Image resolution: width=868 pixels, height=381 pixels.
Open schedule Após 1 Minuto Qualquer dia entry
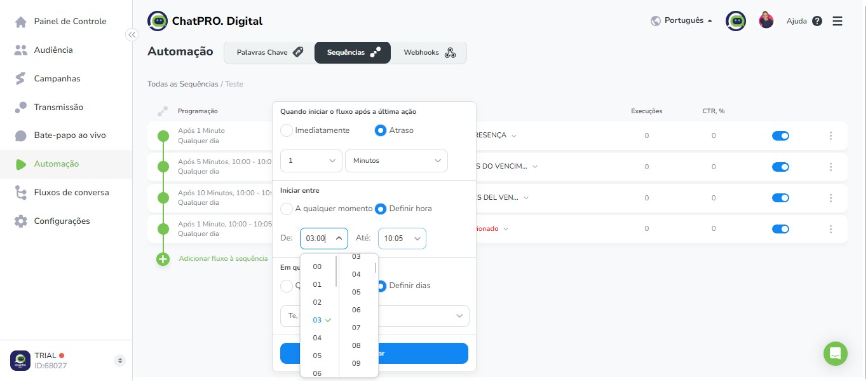201,135
